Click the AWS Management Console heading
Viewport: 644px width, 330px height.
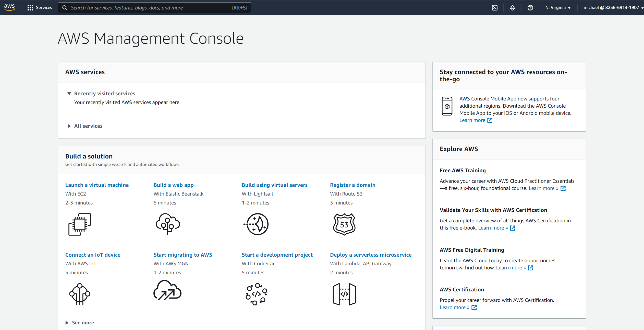(x=151, y=38)
